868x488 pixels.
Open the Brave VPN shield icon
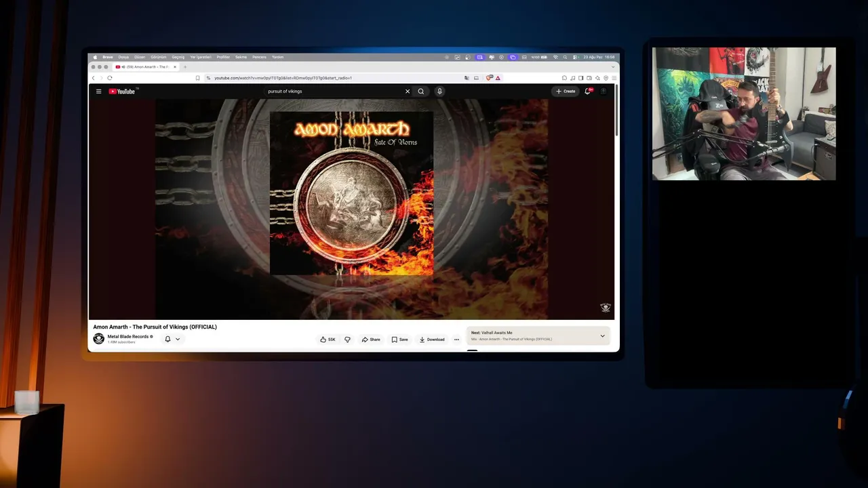606,78
